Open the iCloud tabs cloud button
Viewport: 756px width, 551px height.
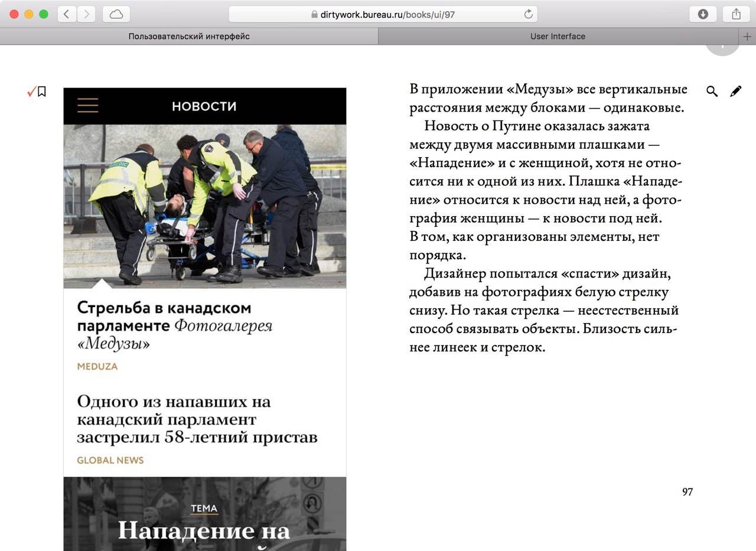tap(116, 14)
